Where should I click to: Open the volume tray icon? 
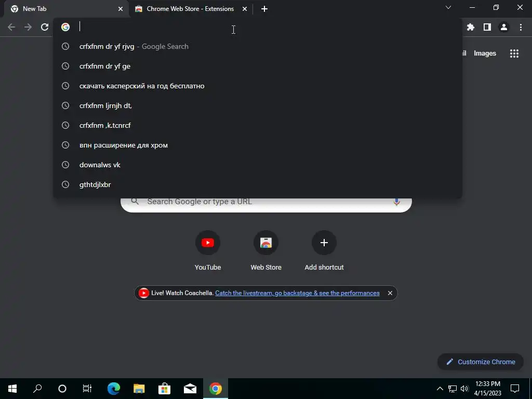click(464, 389)
